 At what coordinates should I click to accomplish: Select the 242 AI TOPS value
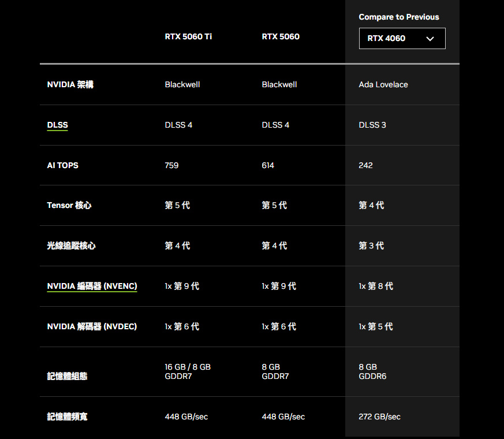coord(366,165)
